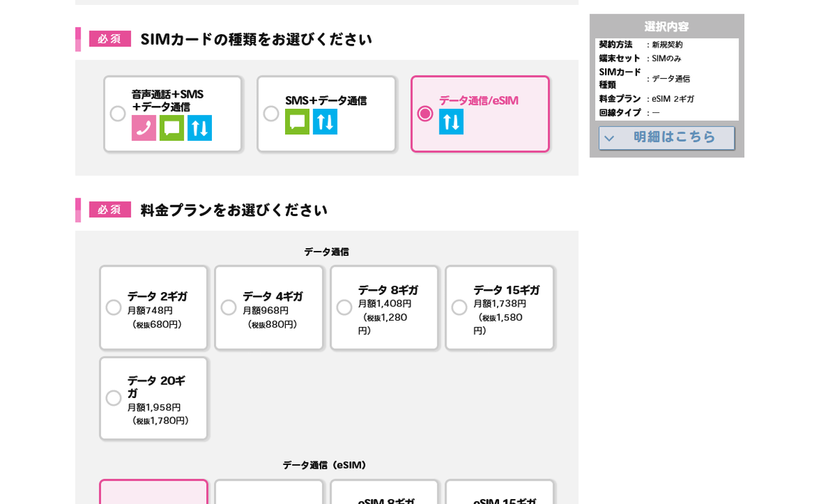Select the データ通信/eSIM radio button
This screenshot has height=504, width=819.
(425, 114)
